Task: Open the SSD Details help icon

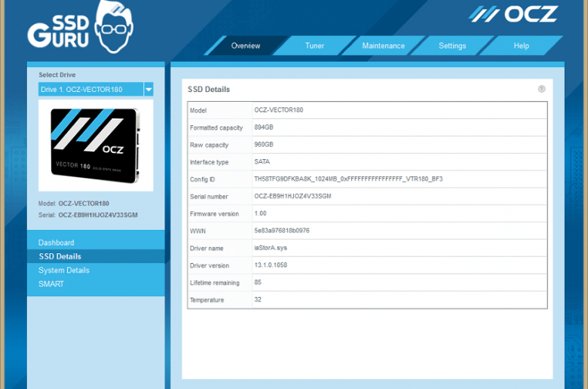Action: (541, 89)
